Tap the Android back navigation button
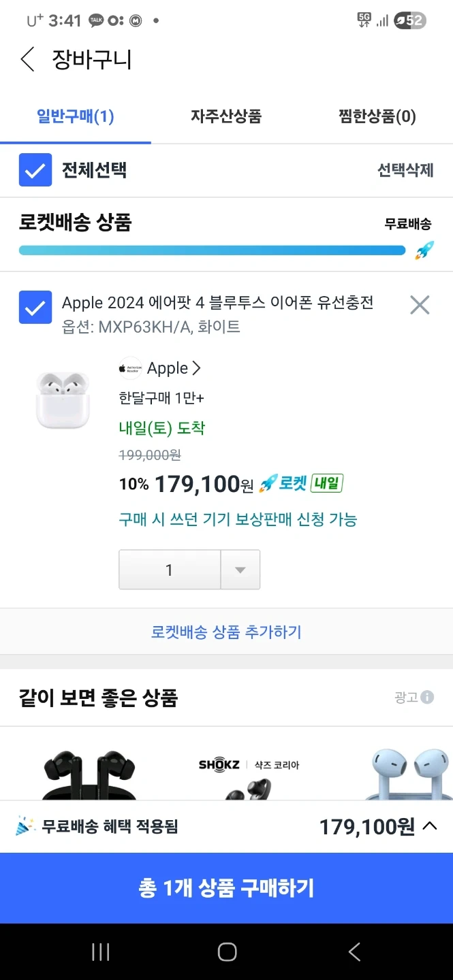The image size is (453, 980). pyautogui.click(x=354, y=952)
